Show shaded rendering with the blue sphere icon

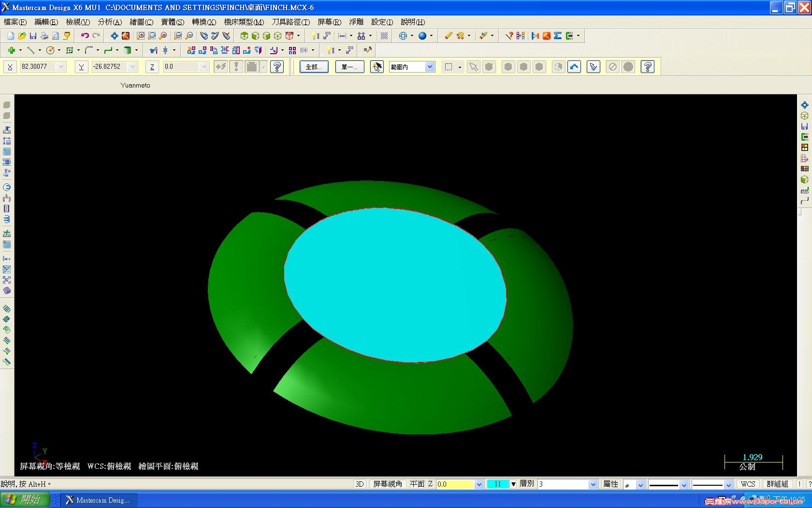click(x=422, y=36)
